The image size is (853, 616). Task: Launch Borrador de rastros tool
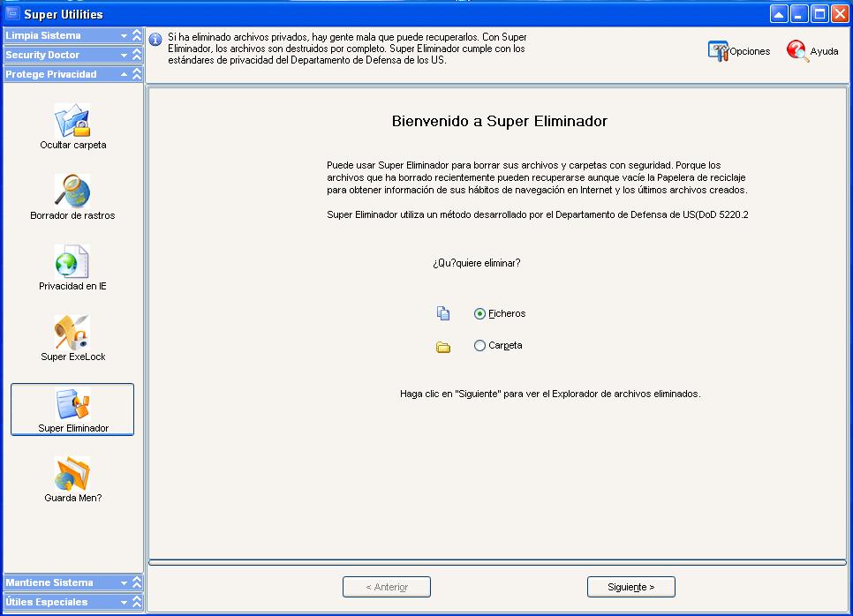[72, 198]
